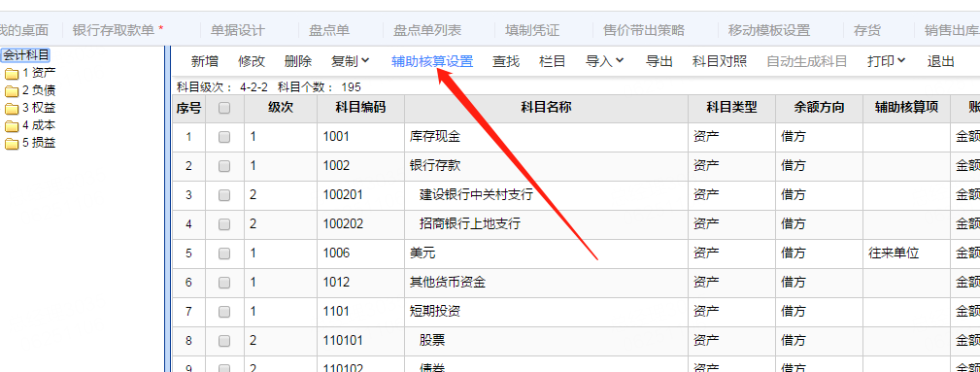Click the 级次 column header
The height and width of the screenshot is (372, 980).
(281, 108)
